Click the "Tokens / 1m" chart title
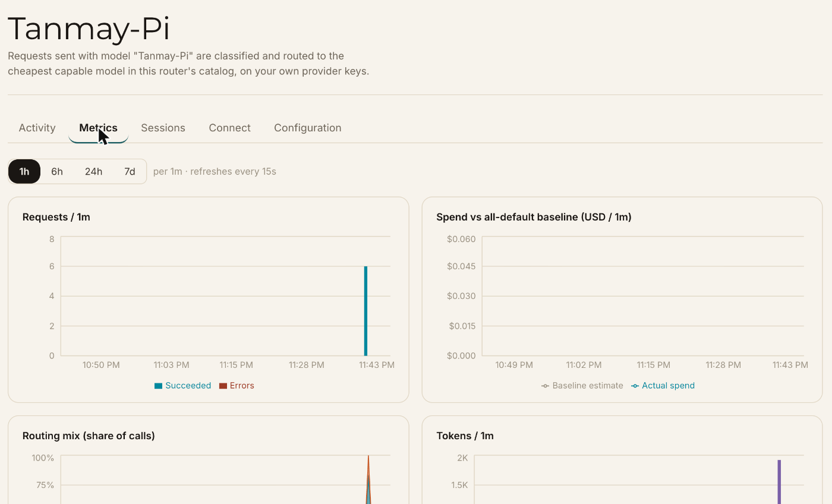 465,436
